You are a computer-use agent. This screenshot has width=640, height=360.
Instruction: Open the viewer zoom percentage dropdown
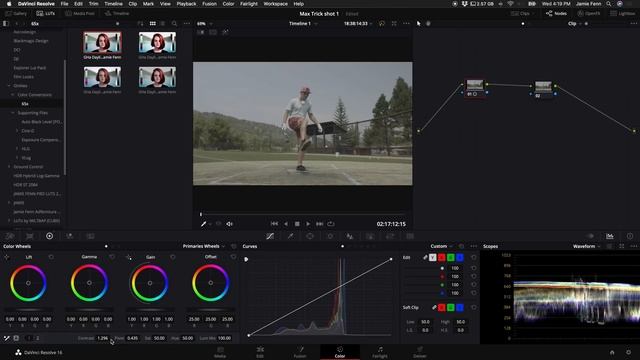point(204,24)
